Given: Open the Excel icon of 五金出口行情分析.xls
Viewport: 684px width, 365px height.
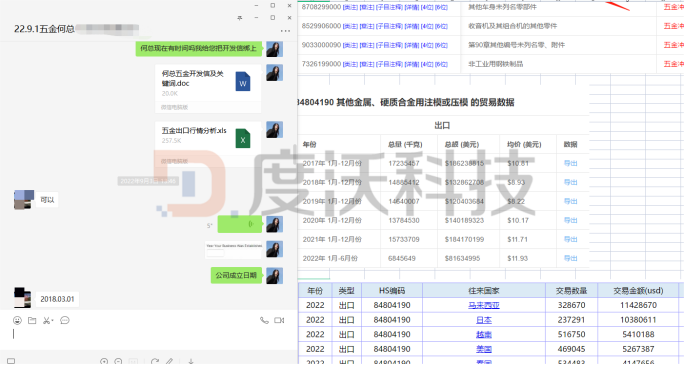Looking at the screenshot, I should (x=243, y=138).
